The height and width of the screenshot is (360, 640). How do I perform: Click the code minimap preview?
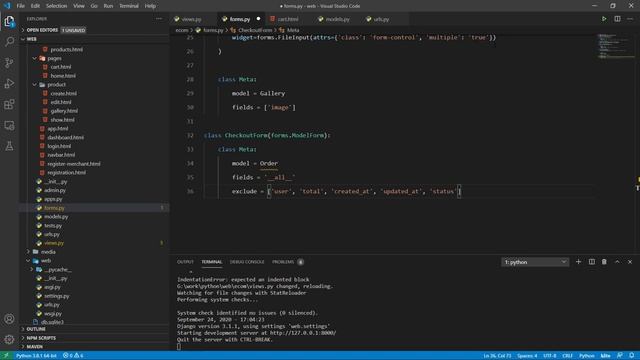pos(616,46)
